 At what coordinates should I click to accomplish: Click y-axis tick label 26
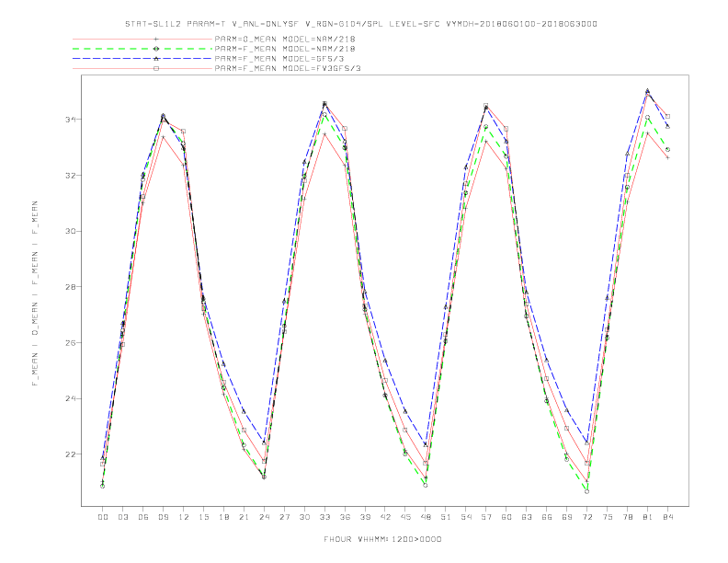[x=71, y=343]
